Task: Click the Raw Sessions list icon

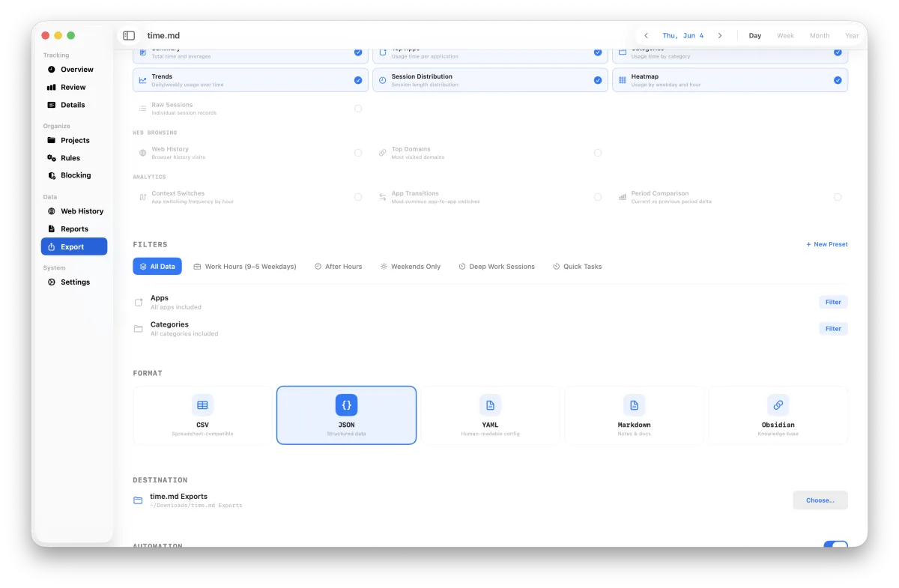Action: pyautogui.click(x=142, y=109)
